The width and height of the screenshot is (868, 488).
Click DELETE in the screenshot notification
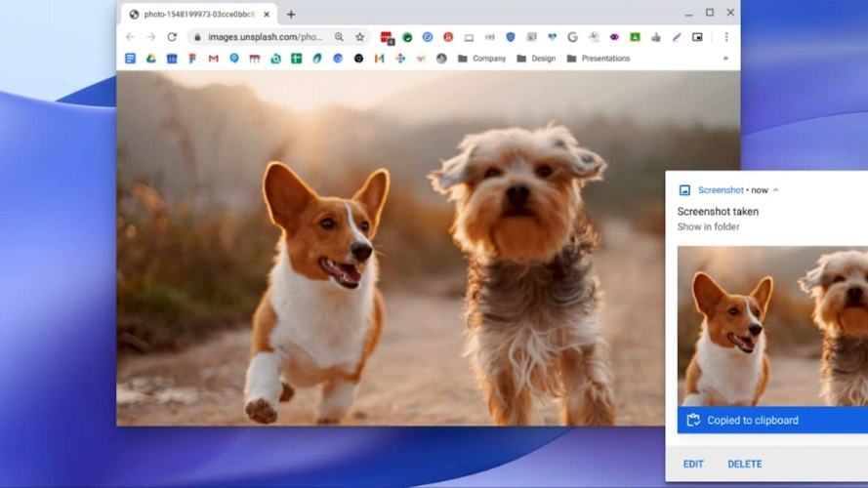coord(745,464)
